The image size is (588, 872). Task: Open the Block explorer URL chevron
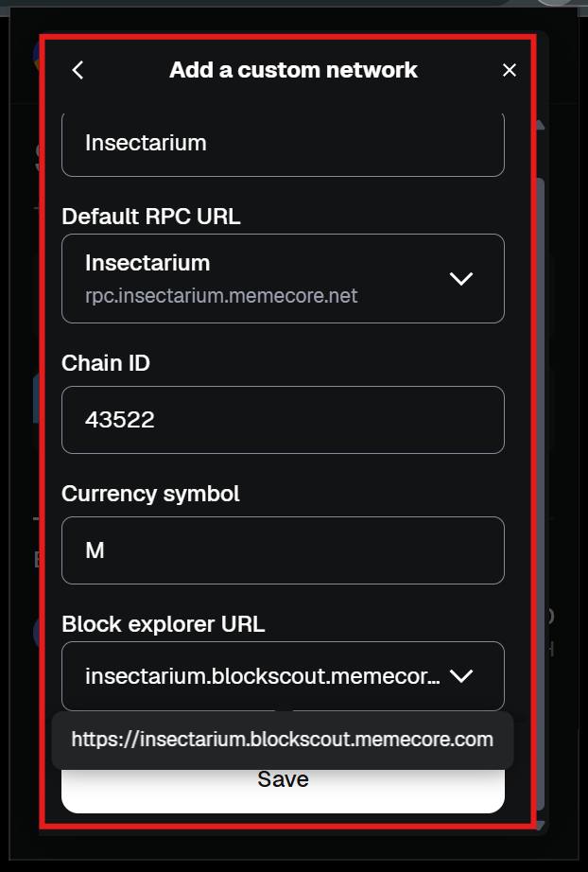(x=460, y=675)
